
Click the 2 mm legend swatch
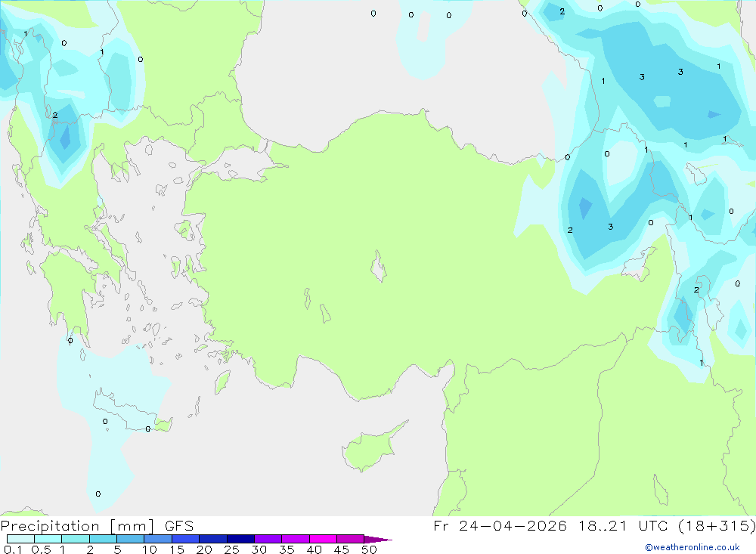click(103, 539)
